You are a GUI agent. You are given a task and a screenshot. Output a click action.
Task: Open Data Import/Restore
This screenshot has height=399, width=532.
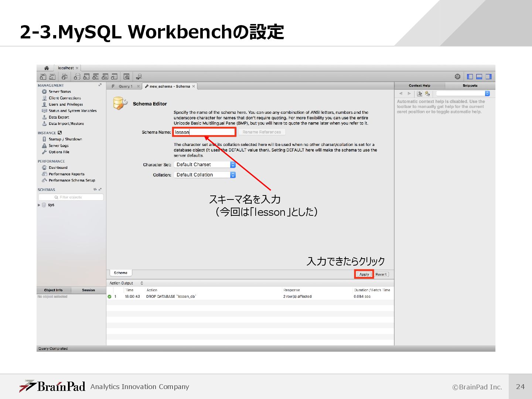click(x=63, y=124)
